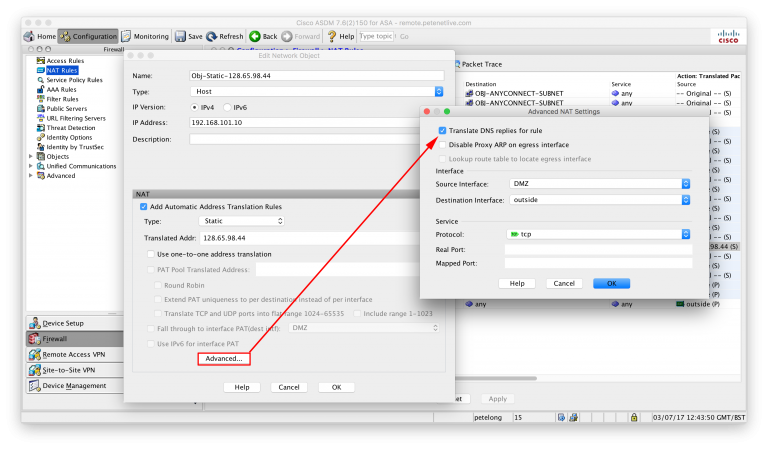Click the lock icon in status bar
Screen dimensions: 768x449
(x=634, y=418)
